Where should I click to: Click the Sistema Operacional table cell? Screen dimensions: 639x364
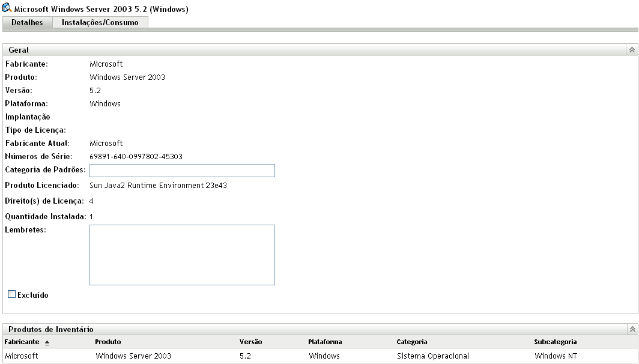(433, 356)
